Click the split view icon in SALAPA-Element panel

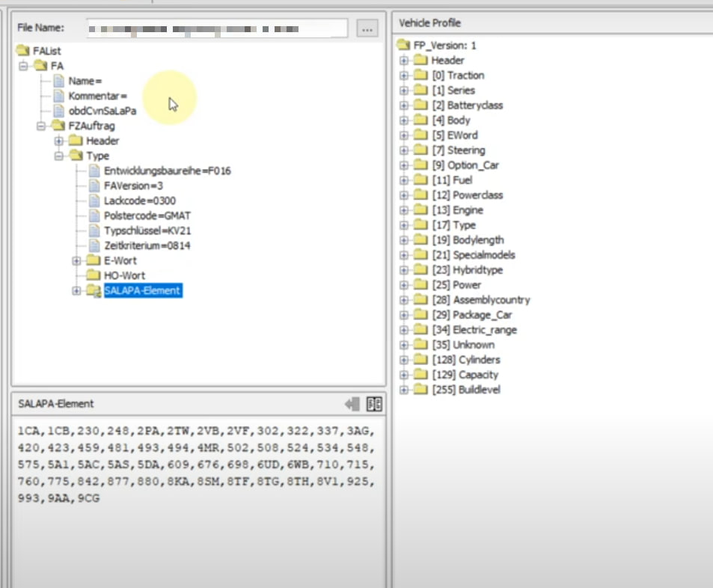pos(374,404)
